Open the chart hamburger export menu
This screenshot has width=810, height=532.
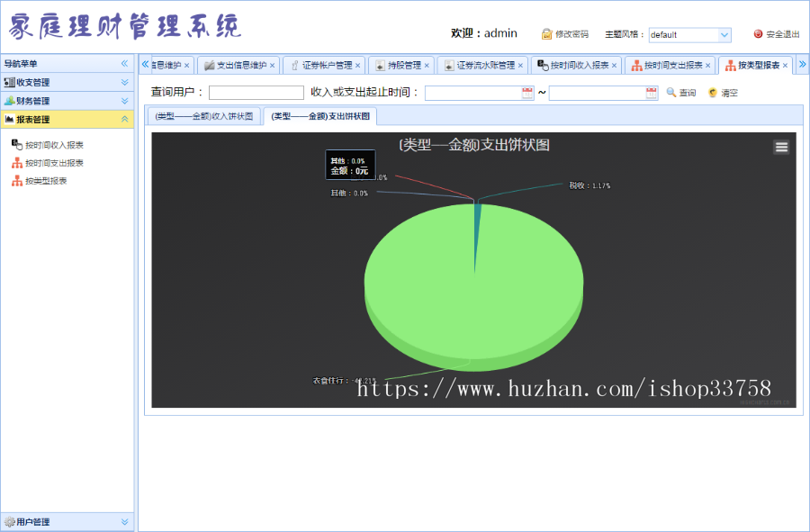tap(780, 146)
